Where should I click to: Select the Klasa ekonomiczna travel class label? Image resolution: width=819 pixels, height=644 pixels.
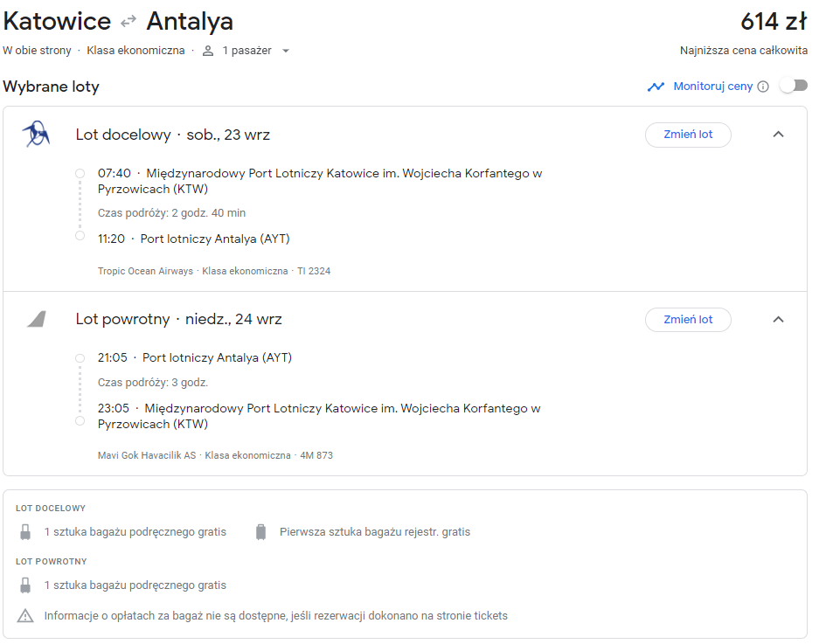[135, 51]
